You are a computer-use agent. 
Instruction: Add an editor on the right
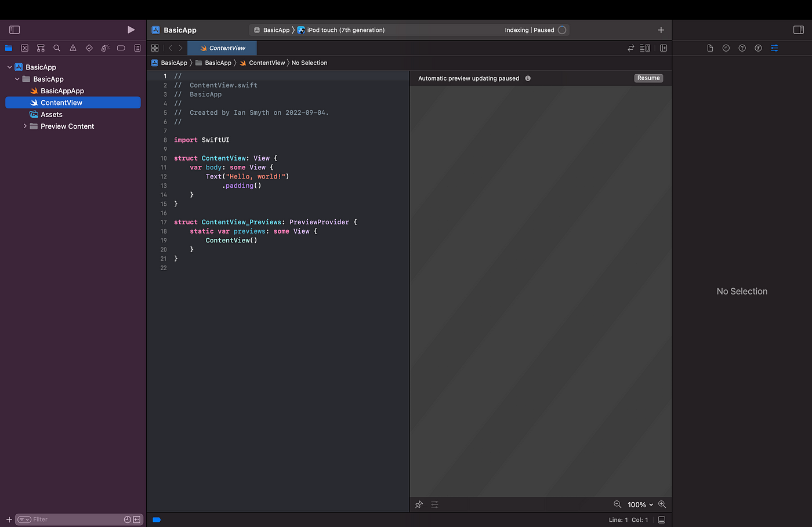(x=664, y=48)
